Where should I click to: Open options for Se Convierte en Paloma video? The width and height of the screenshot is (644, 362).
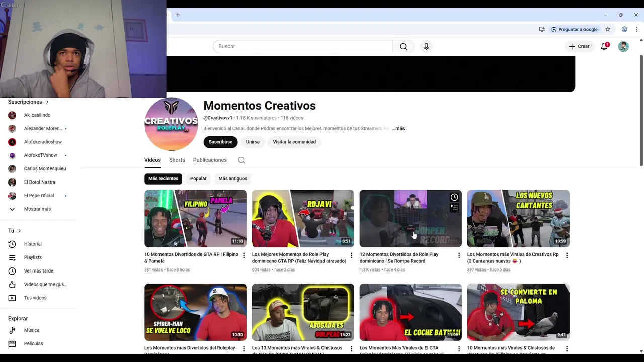(567, 349)
